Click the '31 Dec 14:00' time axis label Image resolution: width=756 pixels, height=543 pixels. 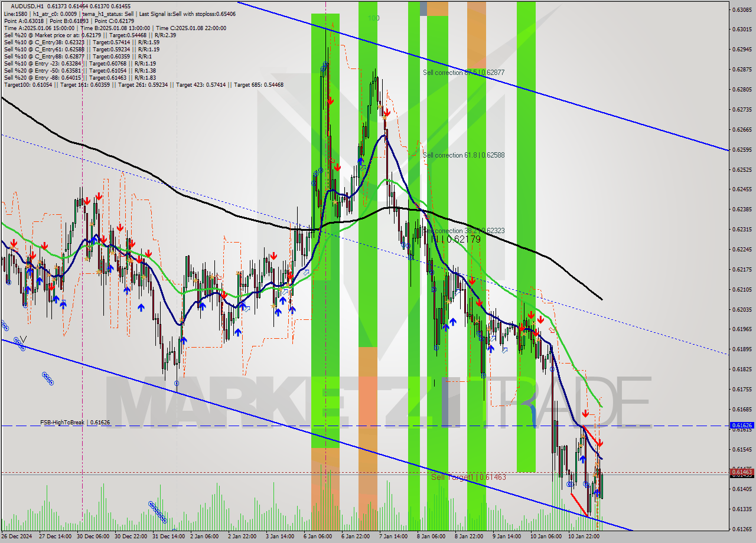(x=169, y=537)
